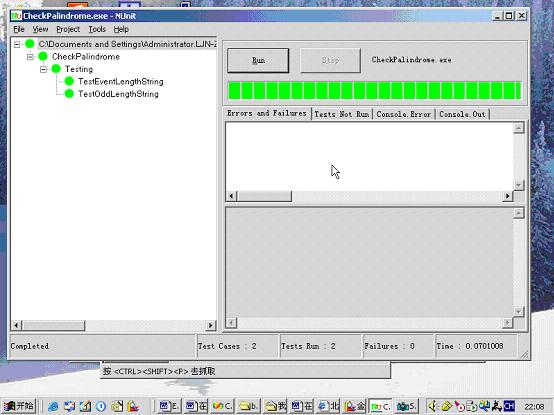Maximize the NUnit window
The height and width of the screenshot is (415, 554).
coord(509,16)
